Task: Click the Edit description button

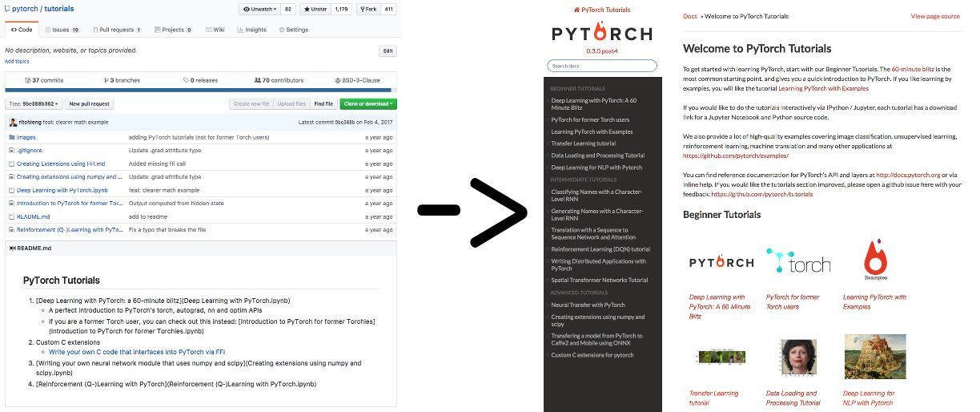Action: [x=388, y=50]
